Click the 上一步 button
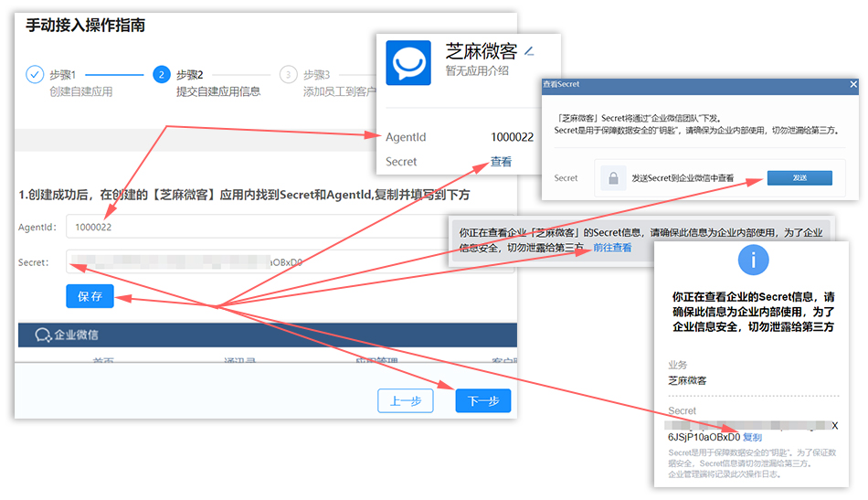 pyautogui.click(x=405, y=401)
